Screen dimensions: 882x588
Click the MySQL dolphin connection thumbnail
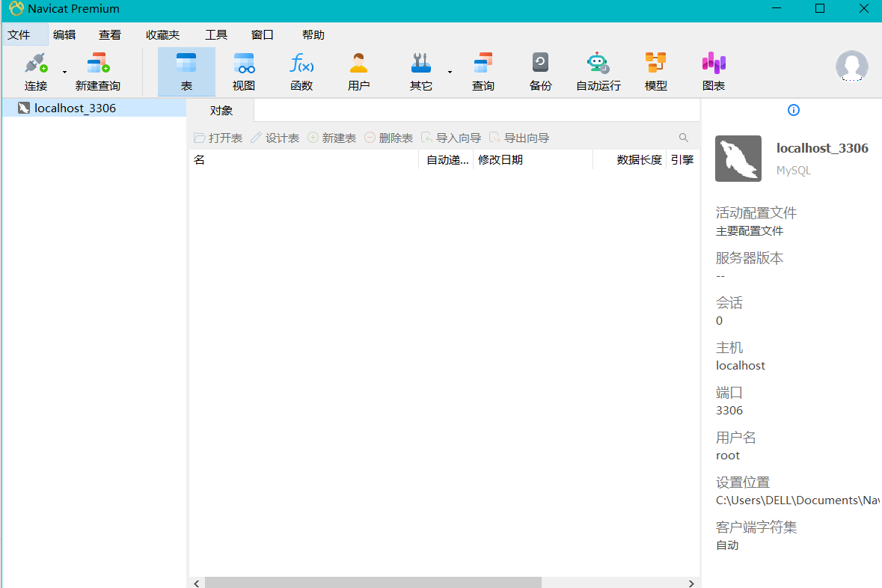point(738,158)
